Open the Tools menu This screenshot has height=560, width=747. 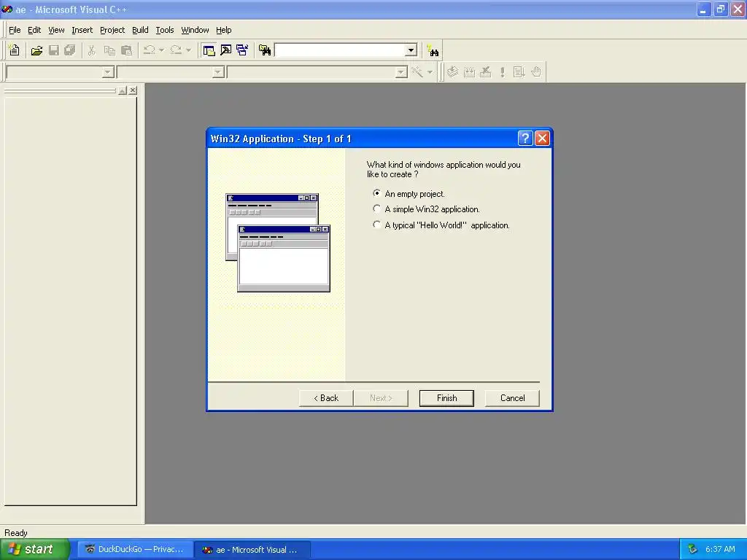point(165,30)
